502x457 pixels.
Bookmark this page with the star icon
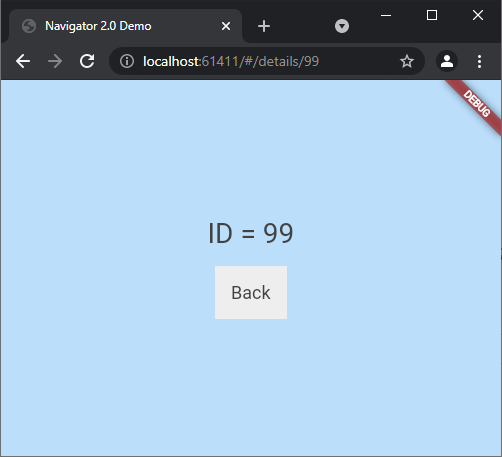click(407, 61)
